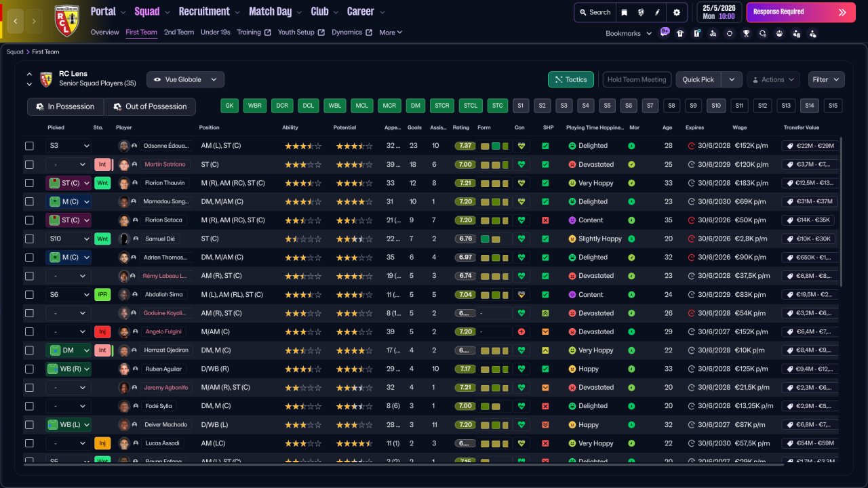This screenshot has height=488, width=868.
Task: Click the pencil edit icon in top bar
Action: (657, 12)
